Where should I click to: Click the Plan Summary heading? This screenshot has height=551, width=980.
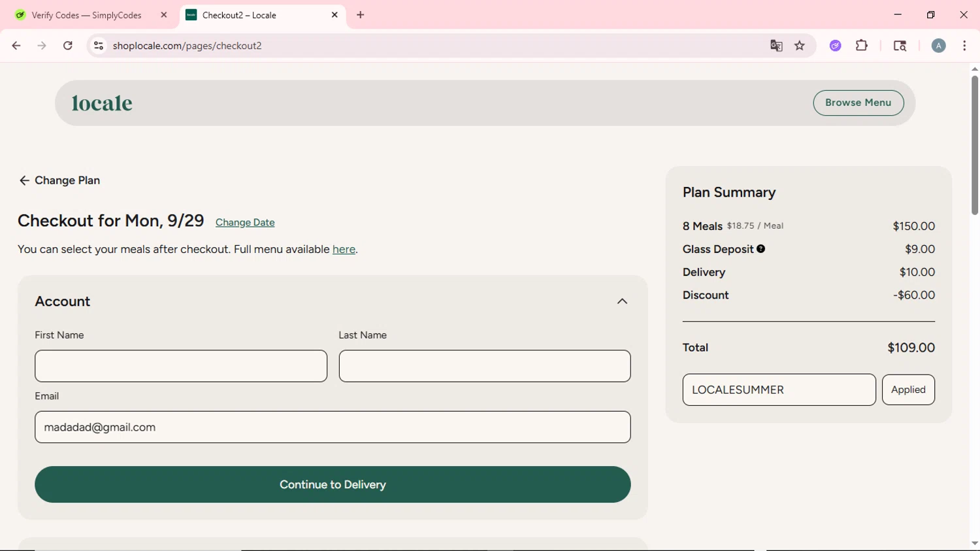coord(729,192)
